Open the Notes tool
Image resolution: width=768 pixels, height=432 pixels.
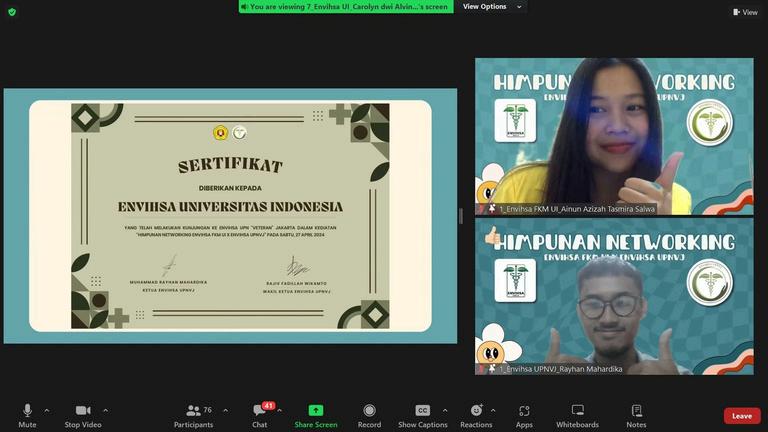coord(636,416)
